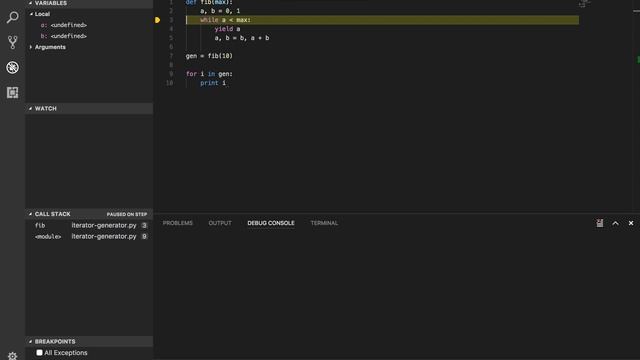This screenshot has width=640, height=360.
Task: Switch to the Terminal tab
Action: click(x=324, y=223)
